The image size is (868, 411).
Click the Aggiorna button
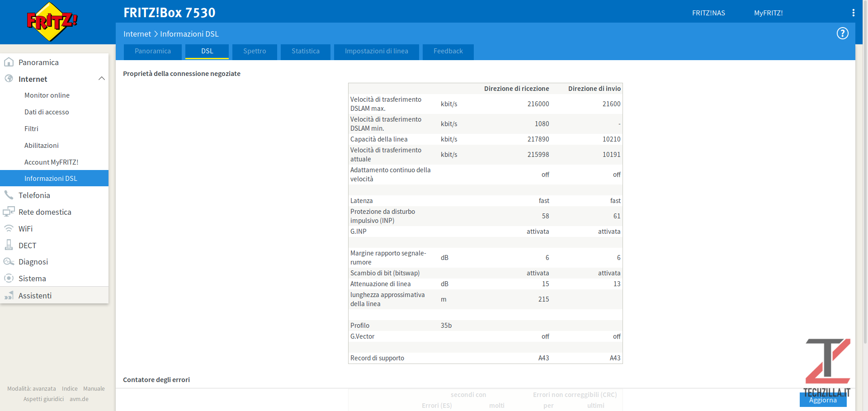[x=823, y=400]
